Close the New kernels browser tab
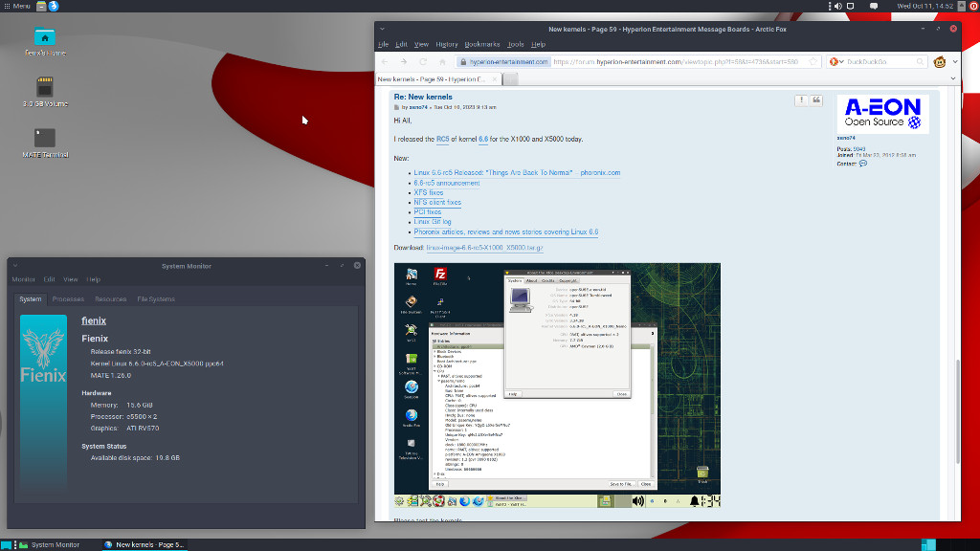The width and height of the screenshot is (980, 551). (495, 79)
